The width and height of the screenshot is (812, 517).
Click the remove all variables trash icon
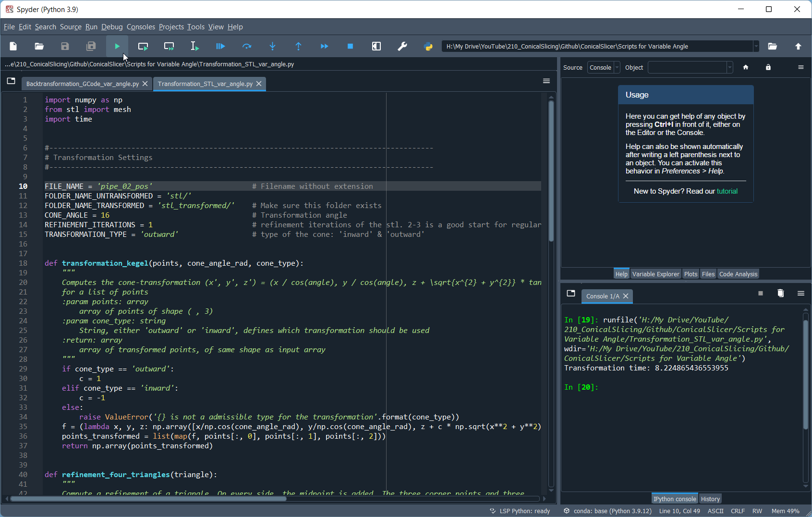(x=780, y=294)
